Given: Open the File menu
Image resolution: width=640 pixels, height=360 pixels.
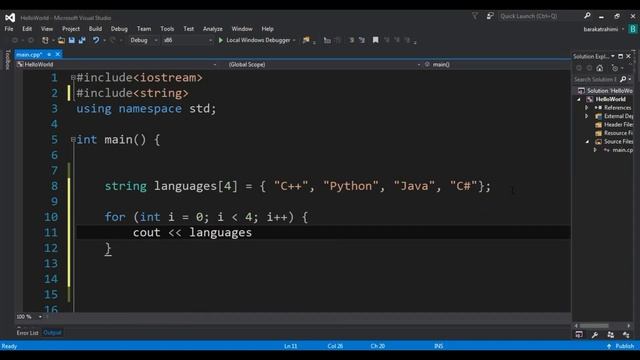Looking at the screenshot, I should 9,29.
